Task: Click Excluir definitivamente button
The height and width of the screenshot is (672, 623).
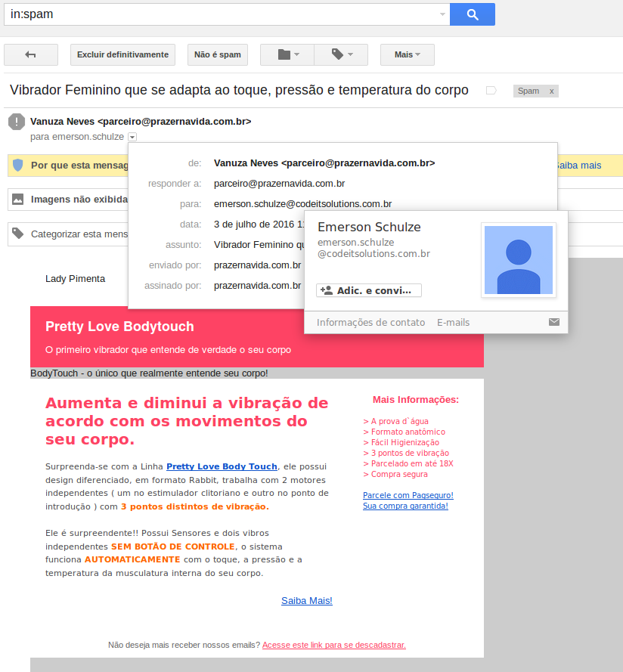Action: [x=122, y=54]
